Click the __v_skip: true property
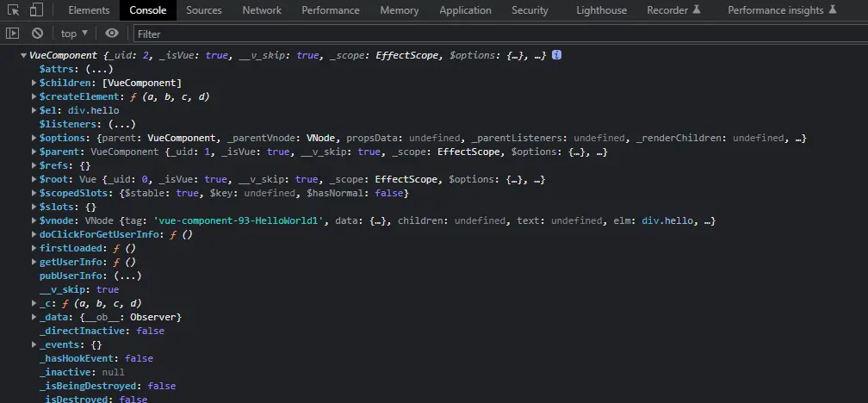868x403 pixels. [79, 289]
